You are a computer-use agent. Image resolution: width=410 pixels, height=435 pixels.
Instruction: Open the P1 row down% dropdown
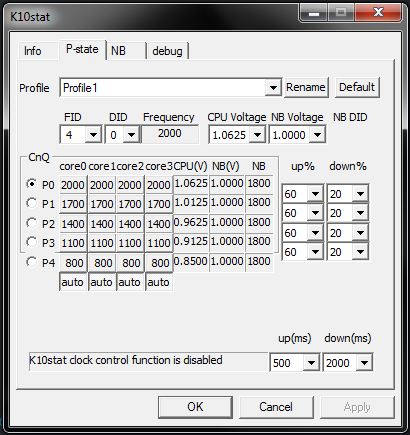pyautogui.click(x=360, y=213)
